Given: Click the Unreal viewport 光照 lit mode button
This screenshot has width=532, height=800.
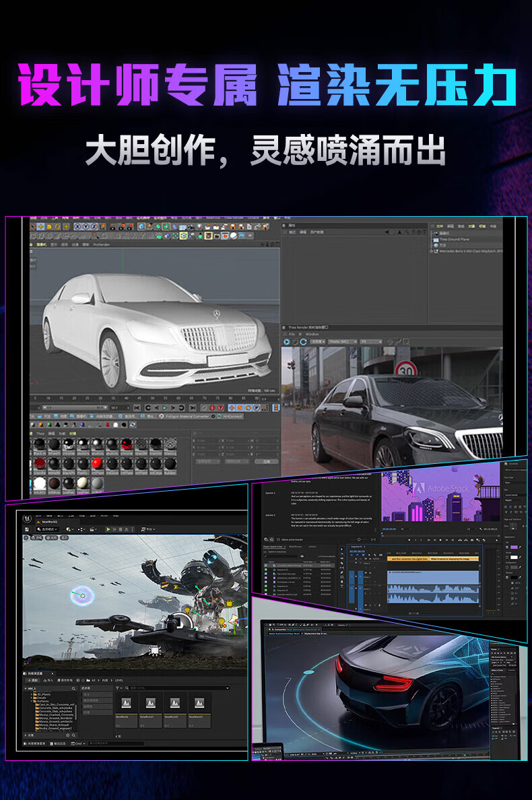Looking at the screenshot, I should pos(52,538).
